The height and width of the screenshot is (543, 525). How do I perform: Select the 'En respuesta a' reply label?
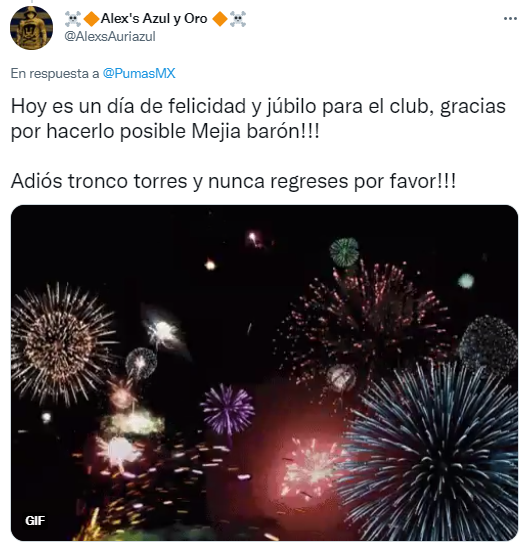[55, 73]
